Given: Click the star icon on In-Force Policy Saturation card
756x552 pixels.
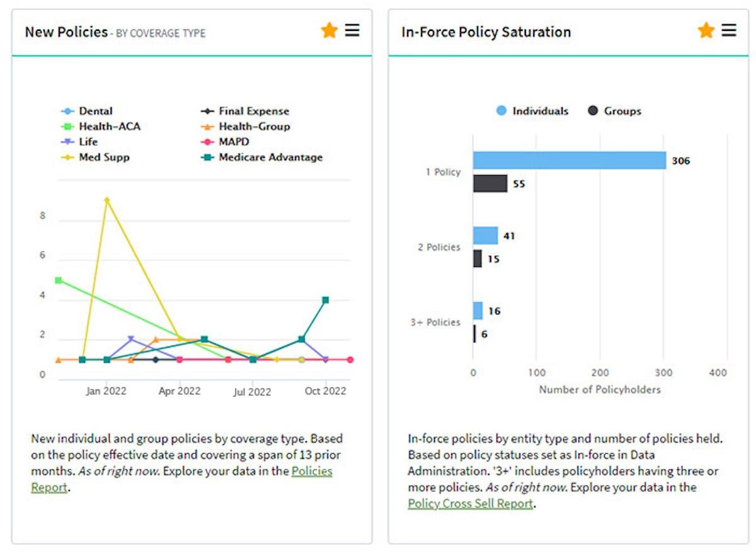Looking at the screenshot, I should [706, 30].
